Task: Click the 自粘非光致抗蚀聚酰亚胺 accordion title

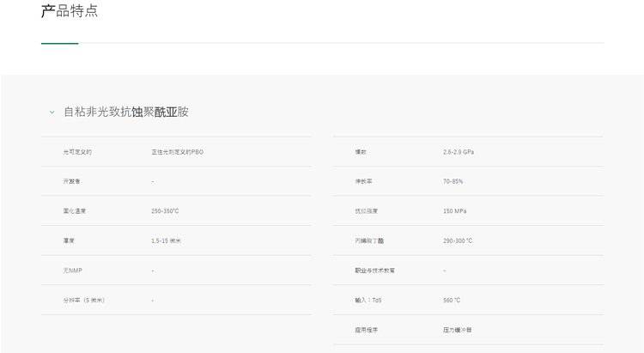Action: pyautogui.click(x=126, y=113)
